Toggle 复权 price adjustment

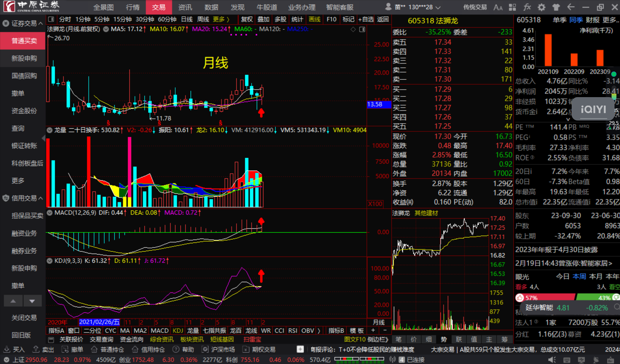tap(247, 19)
